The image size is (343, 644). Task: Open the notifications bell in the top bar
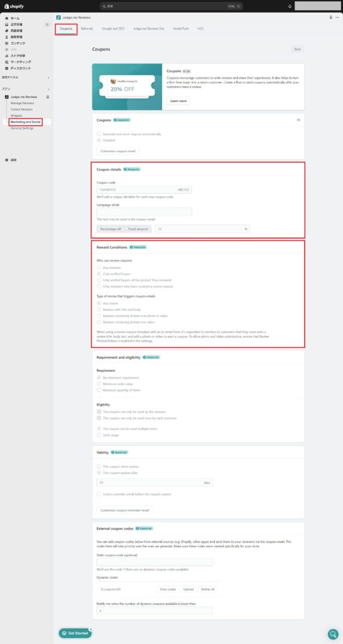tap(290, 6)
